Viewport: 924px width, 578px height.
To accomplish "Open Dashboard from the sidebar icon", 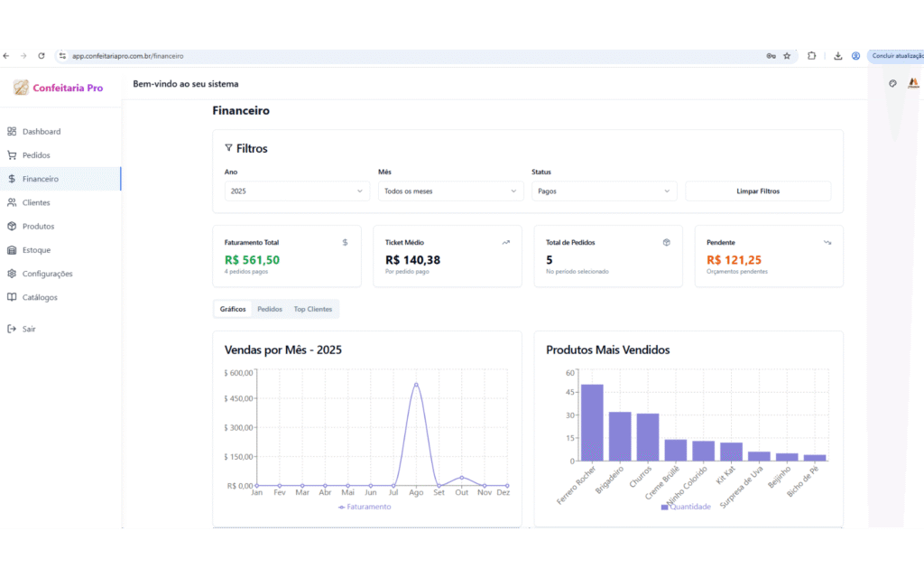I will click(x=12, y=132).
